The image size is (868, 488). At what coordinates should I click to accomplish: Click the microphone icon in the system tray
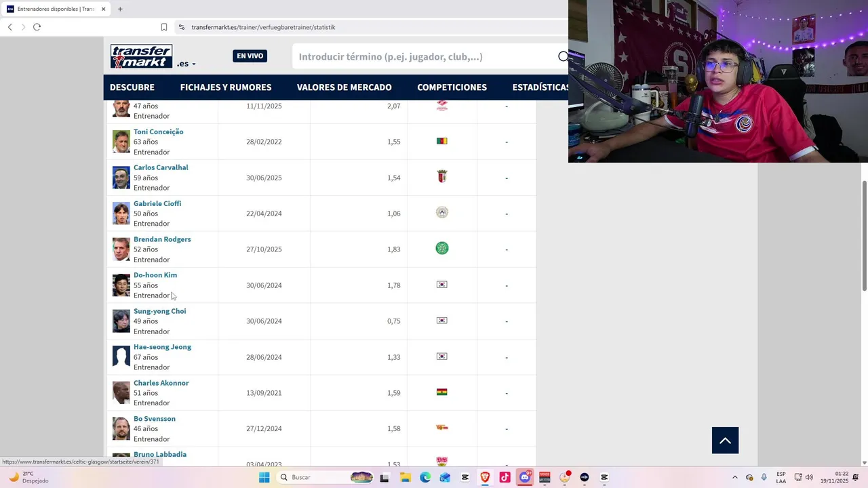(764, 477)
